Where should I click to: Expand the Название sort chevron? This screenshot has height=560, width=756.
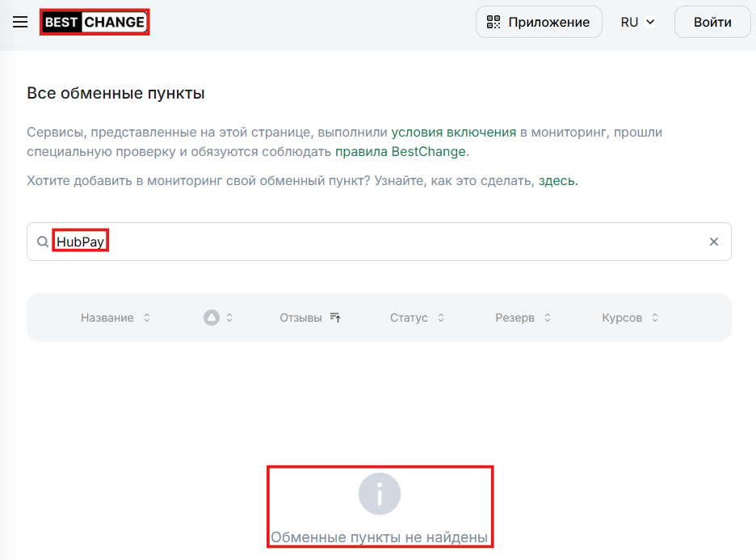click(146, 318)
